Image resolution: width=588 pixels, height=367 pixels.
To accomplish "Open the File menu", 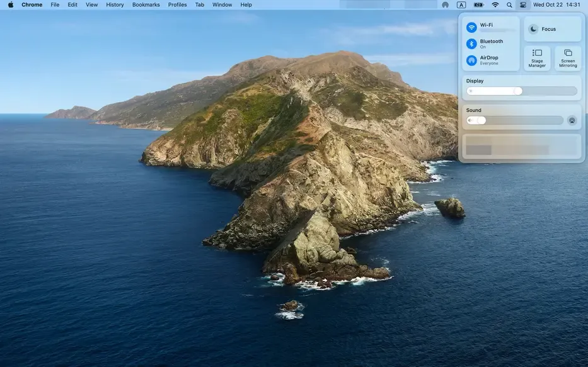I will click(x=55, y=5).
